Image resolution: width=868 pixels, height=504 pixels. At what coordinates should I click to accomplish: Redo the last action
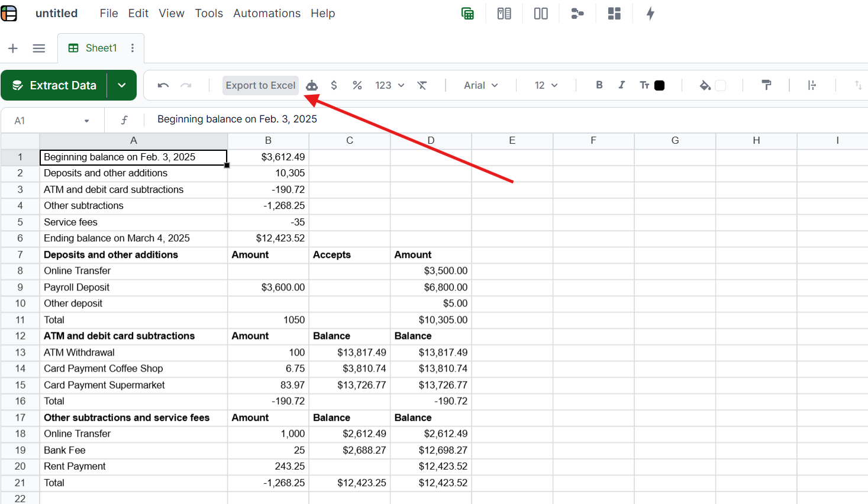click(x=186, y=85)
